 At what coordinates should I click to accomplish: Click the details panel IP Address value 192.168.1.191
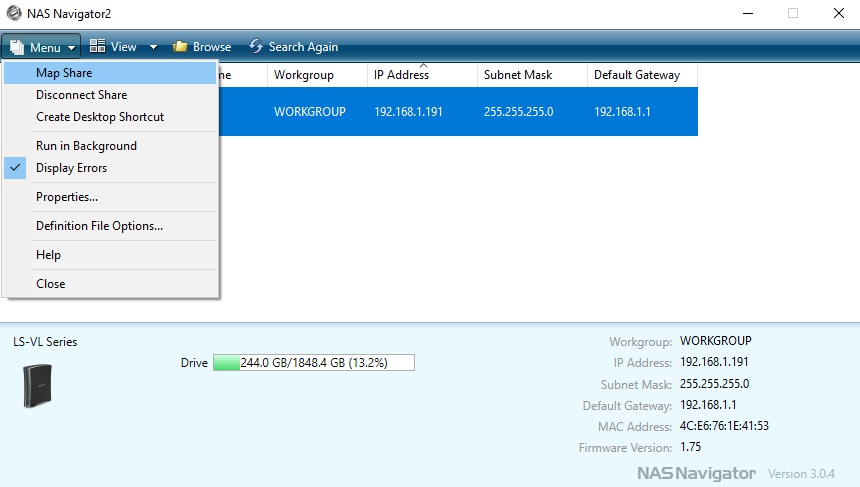pyautogui.click(x=714, y=362)
